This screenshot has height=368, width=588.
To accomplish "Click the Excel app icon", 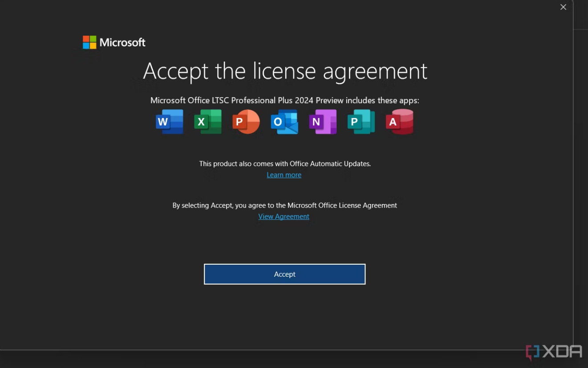I will (208, 122).
